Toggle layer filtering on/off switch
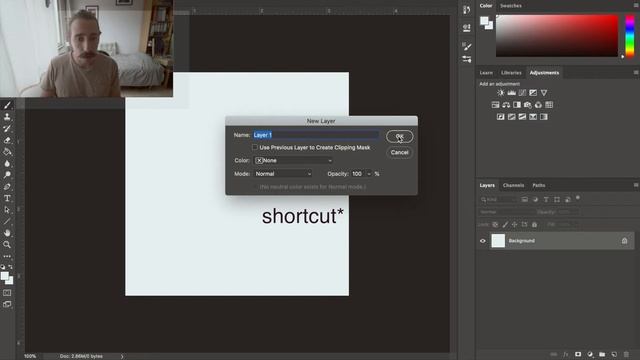 578,198
